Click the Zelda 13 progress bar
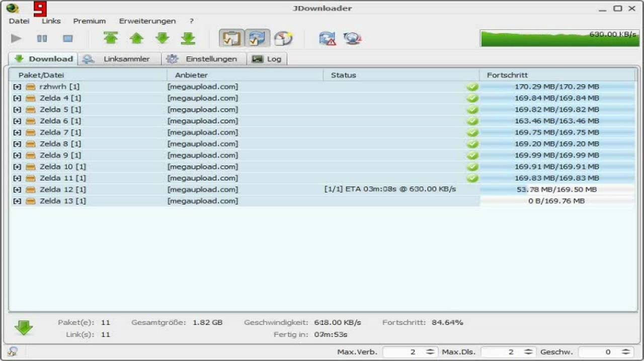644x361 pixels. [x=557, y=201]
